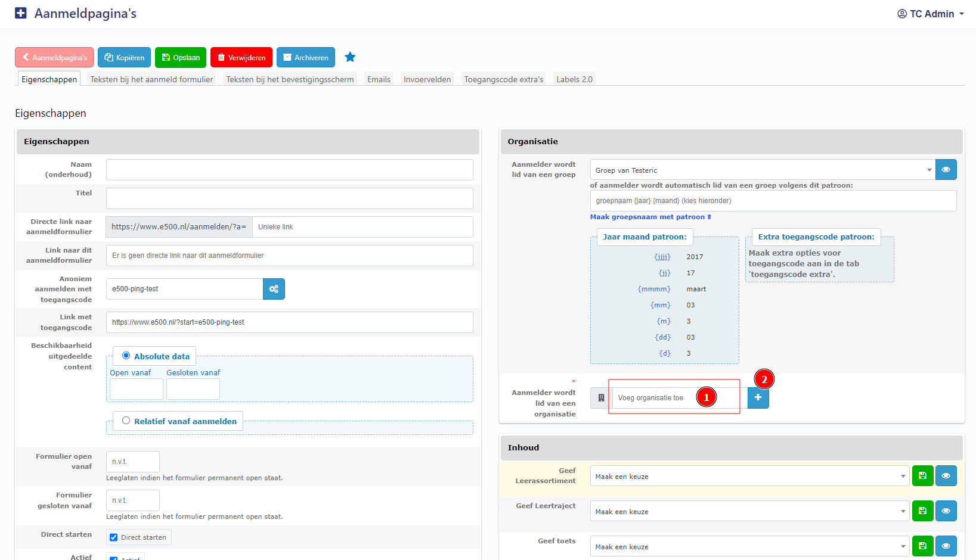Select Relatief vanaf aanmelden radio option
976x560 pixels.
point(126,421)
